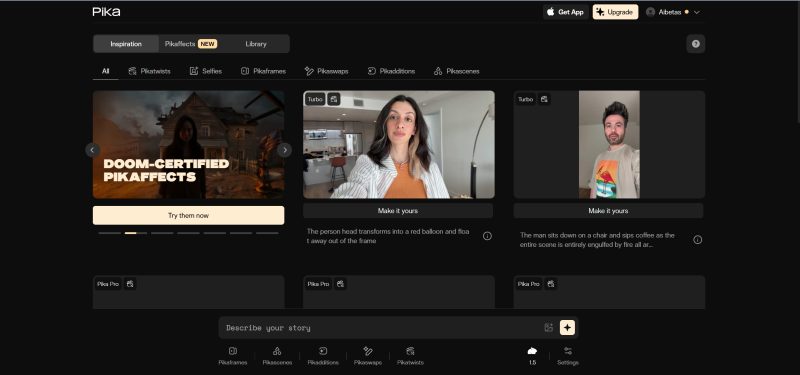Click the NEW badge next to Pikaffects

(x=208, y=44)
